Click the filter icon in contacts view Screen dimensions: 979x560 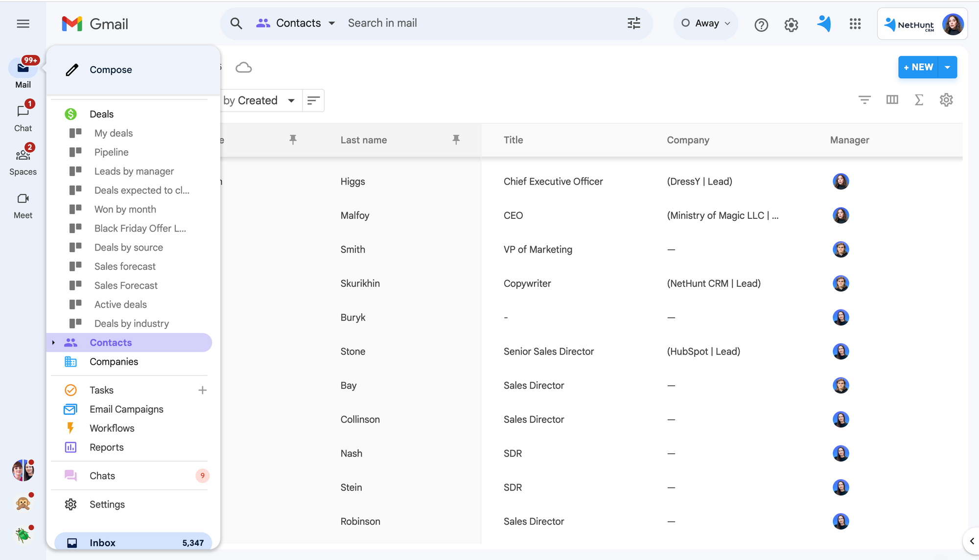[x=864, y=99]
